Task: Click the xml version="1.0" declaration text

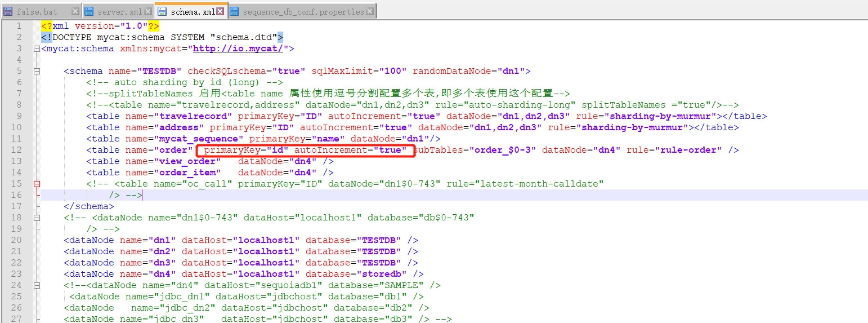Action: point(100,26)
